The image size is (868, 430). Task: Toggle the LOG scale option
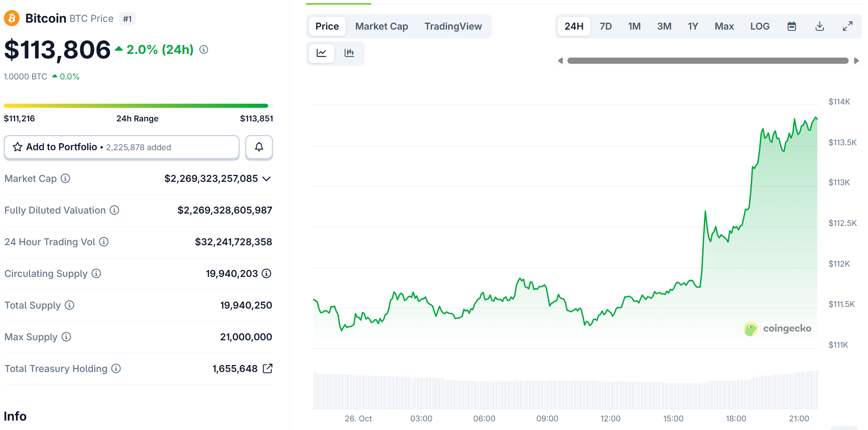pos(759,26)
